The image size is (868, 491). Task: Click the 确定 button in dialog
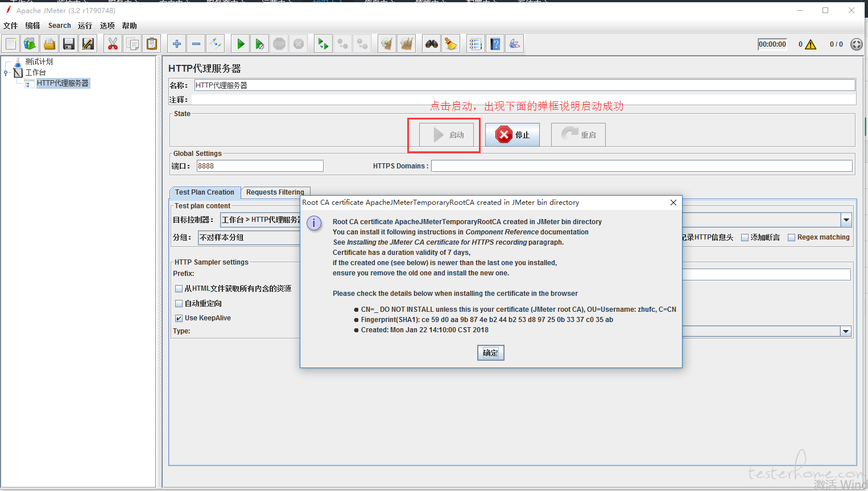[x=490, y=353]
